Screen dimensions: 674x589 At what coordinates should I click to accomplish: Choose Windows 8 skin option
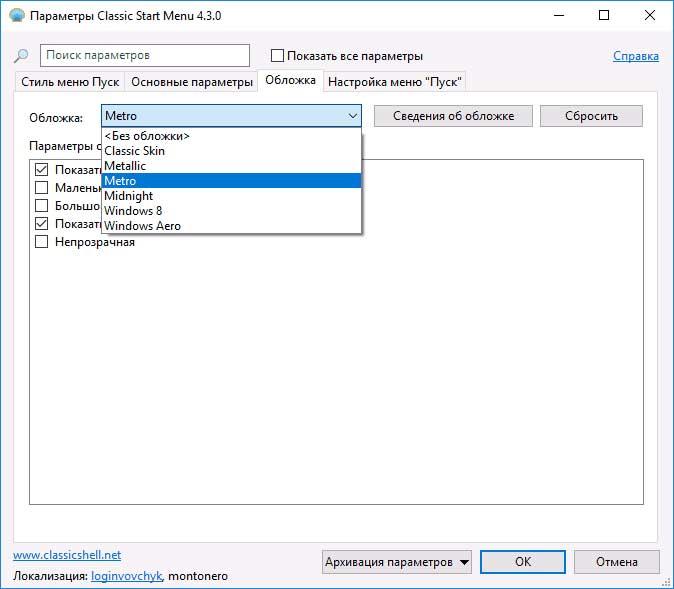[231, 211]
